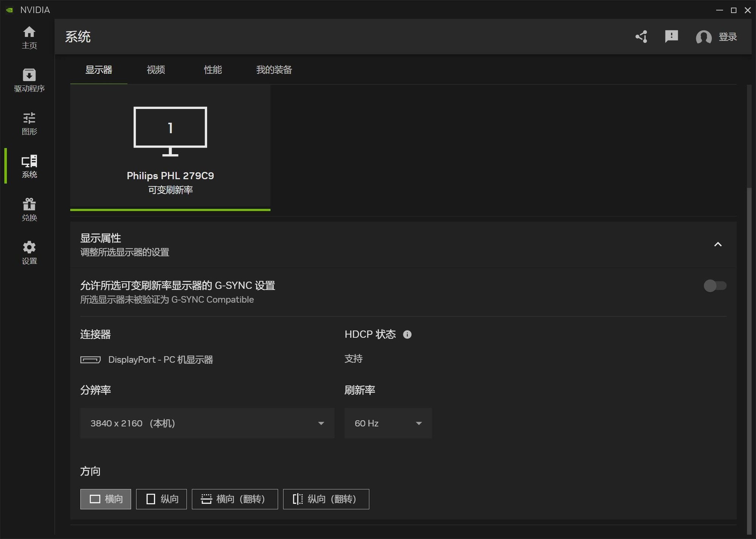Click the share icon in the top bar
This screenshot has width=756, height=539.
point(641,36)
